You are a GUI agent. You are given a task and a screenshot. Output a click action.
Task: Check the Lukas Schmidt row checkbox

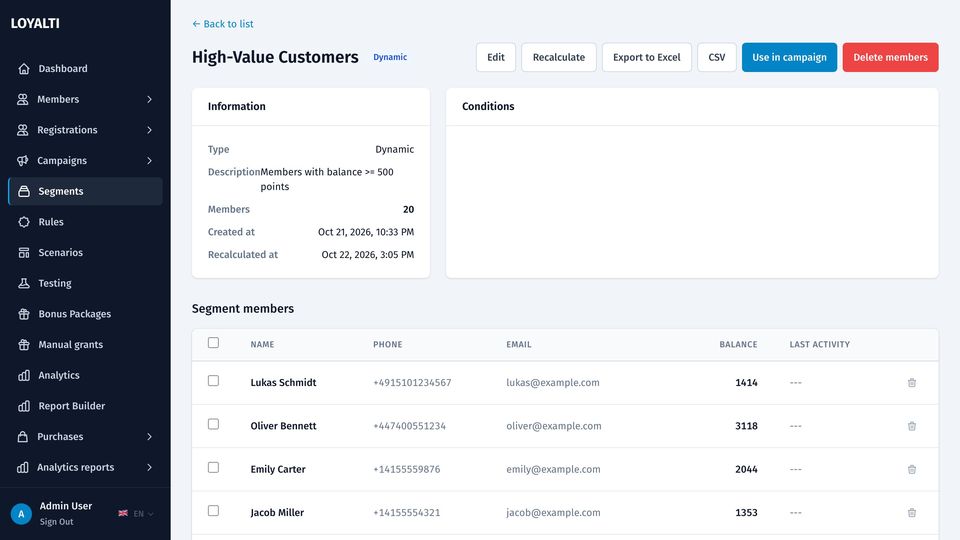tap(213, 381)
